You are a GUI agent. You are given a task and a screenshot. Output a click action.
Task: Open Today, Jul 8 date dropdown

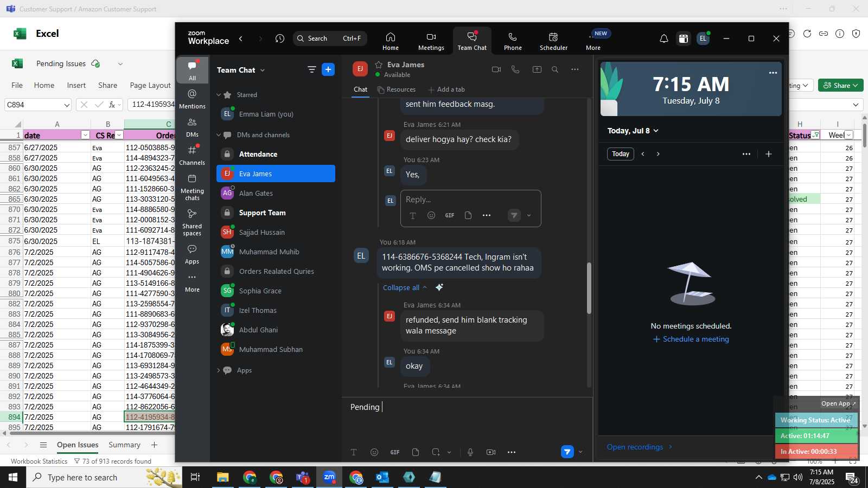[633, 131]
